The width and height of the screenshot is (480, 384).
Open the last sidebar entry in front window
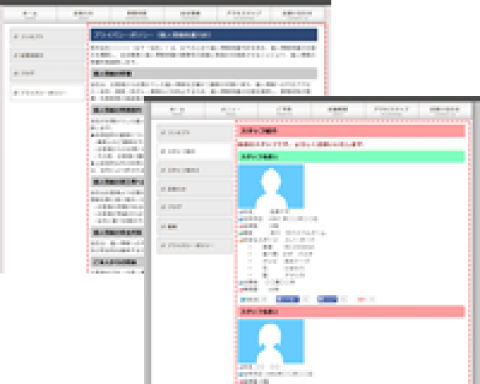click(195, 245)
